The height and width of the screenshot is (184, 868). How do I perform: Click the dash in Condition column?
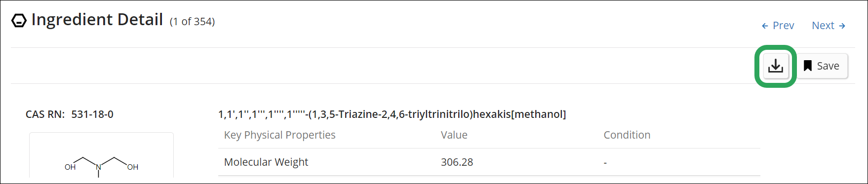[605, 163]
